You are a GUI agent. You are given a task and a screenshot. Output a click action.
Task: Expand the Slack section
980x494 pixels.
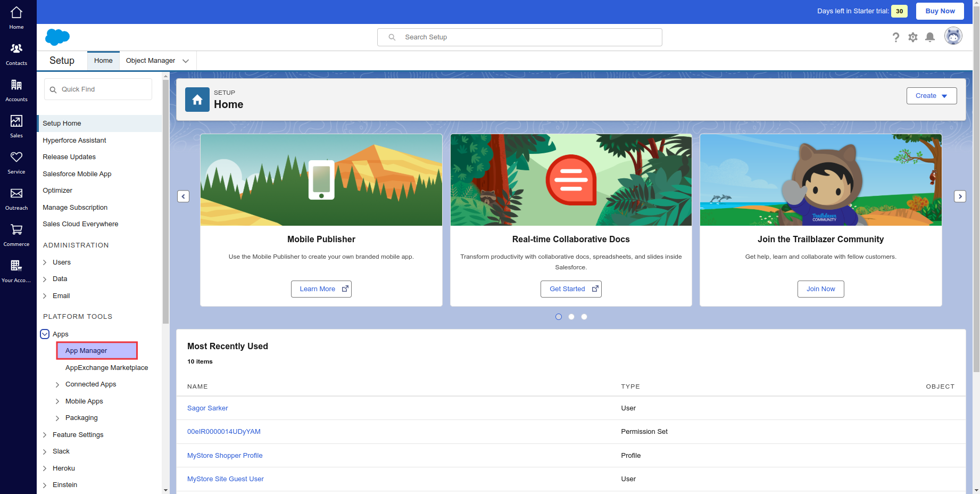[x=45, y=451]
